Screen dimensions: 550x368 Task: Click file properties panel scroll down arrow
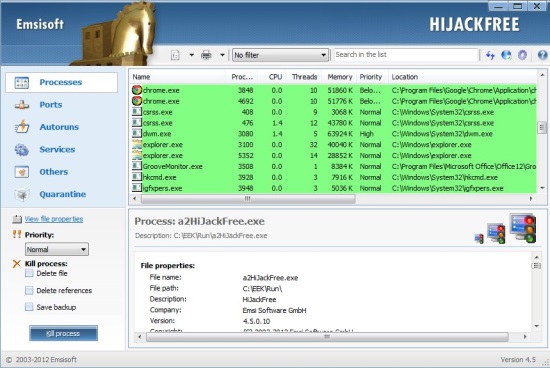pos(537,326)
